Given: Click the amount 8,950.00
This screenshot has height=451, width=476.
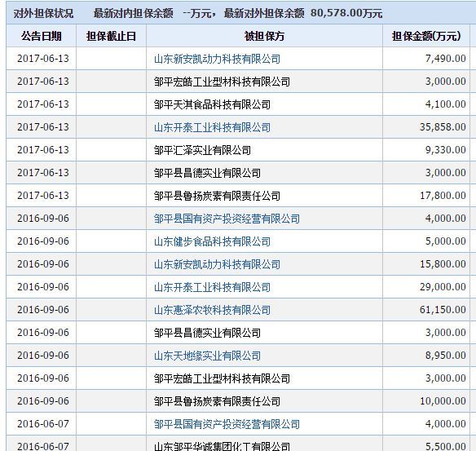Looking at the screenshot, I should (445, 356).
